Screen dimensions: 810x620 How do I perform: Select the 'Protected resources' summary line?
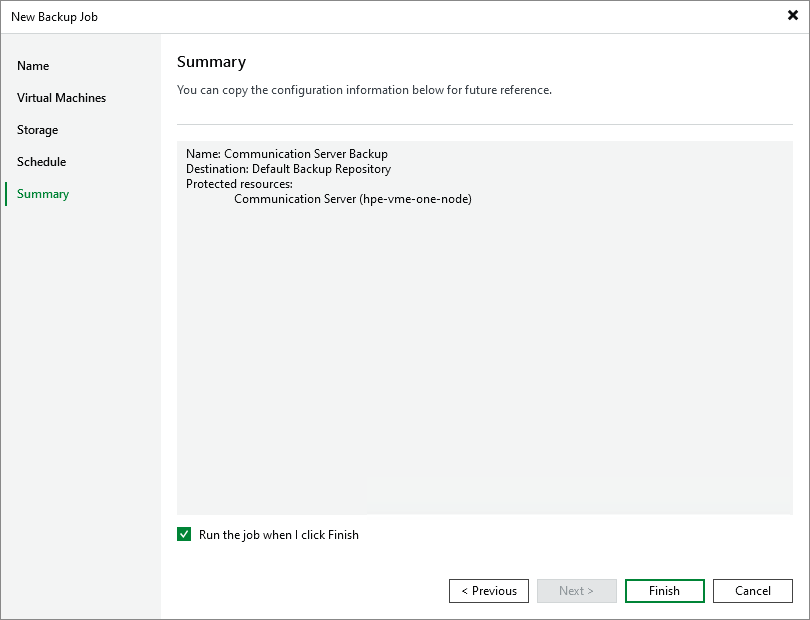point(245,183)
